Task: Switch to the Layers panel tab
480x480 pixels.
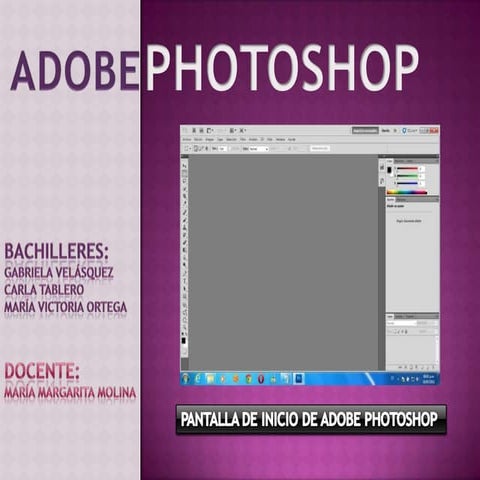Action: pyautogui.click(x=390, y=316)
